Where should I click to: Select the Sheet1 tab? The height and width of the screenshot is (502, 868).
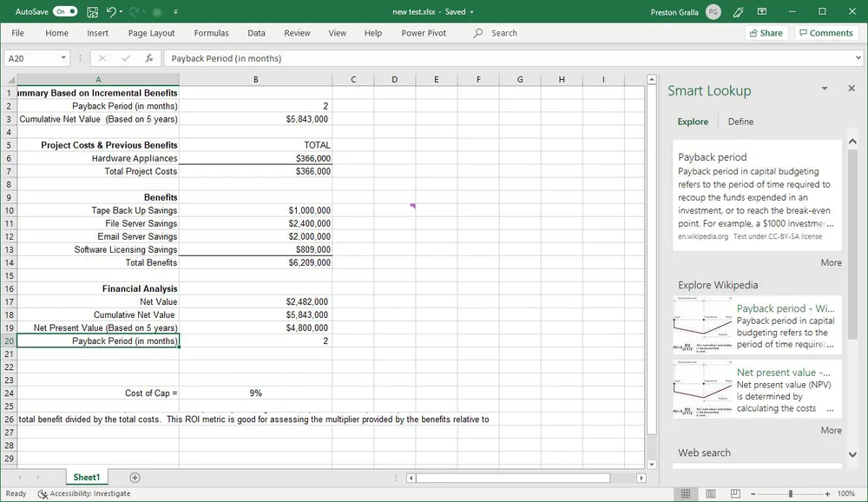[x=87, y=477]
